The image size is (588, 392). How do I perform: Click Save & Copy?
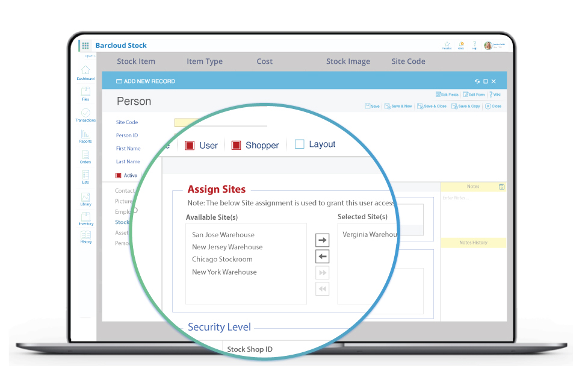point(466,106)
